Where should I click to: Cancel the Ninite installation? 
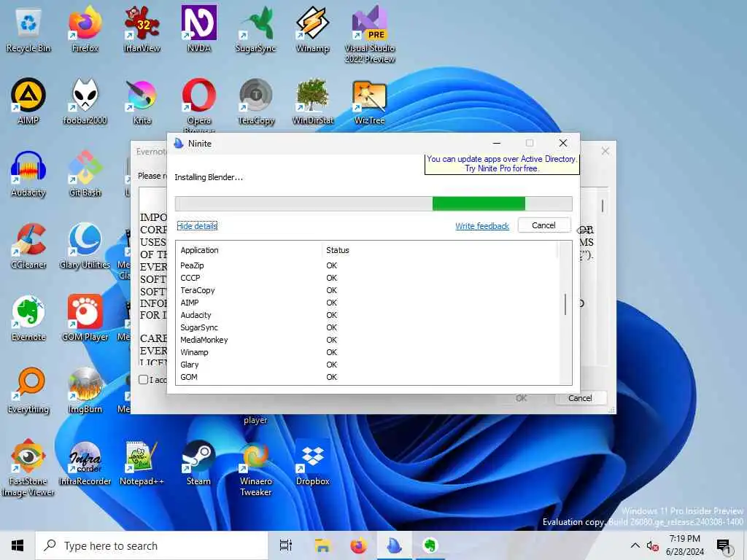click(x=543, y=225)
